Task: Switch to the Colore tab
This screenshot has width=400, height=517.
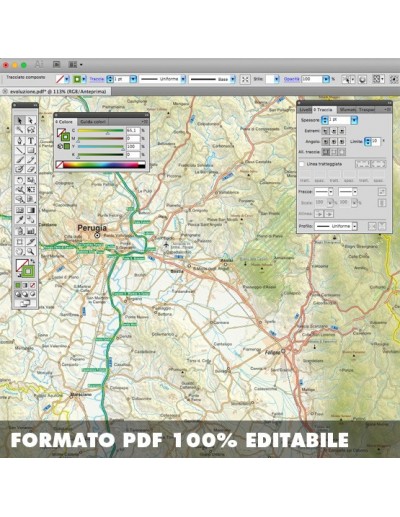Action: point(65,122)
